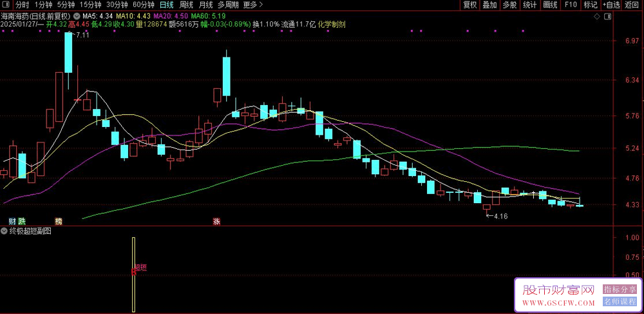Click the 0.75 value on the sub-chart axis
The image size is (644, 314).
click(633, 257)
